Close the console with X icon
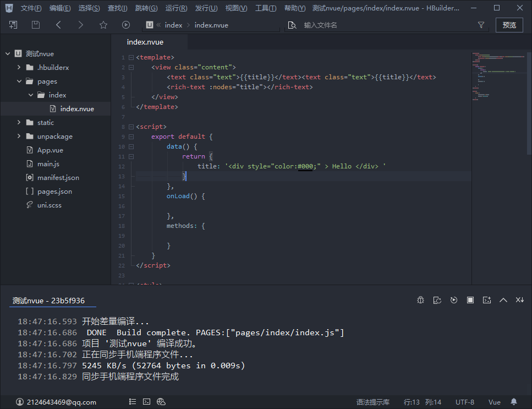Screen dimensions: 532x409 pyautogui.click(x=520, y=300)
